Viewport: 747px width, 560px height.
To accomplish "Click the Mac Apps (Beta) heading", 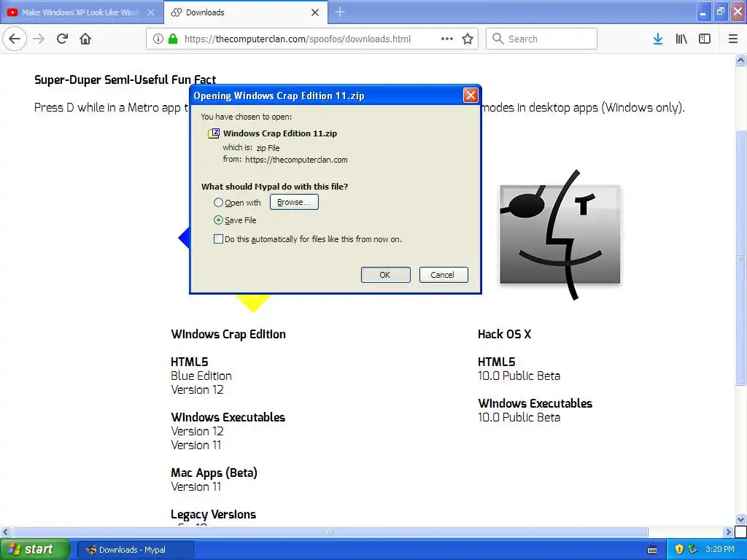I will click(x=214, y=472).
